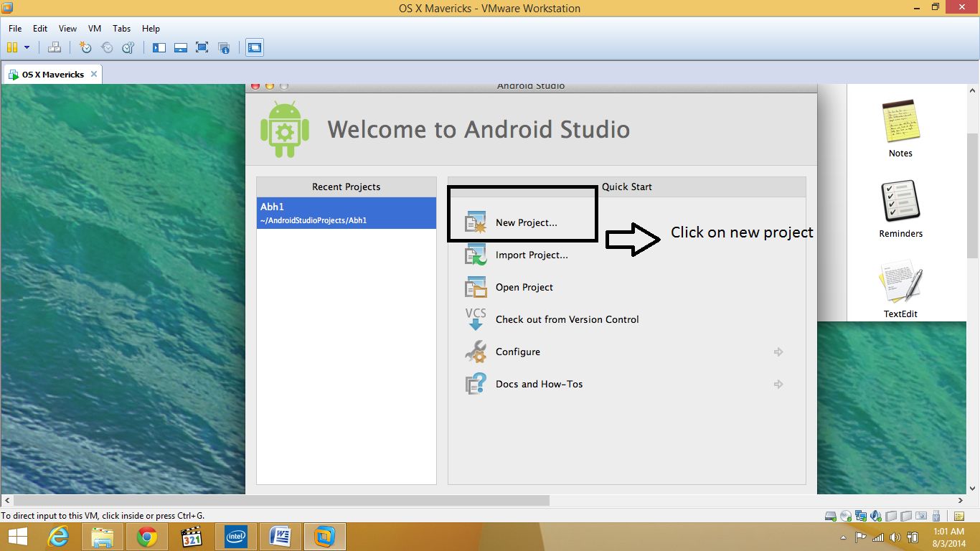
Task: Open the system tray volume control
Action: pos(895,537)
